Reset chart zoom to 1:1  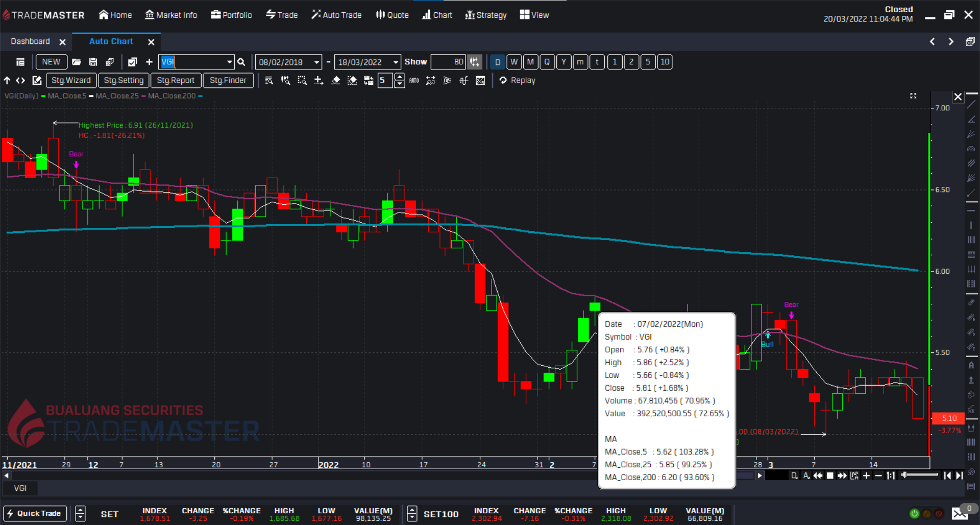point(891,475)
